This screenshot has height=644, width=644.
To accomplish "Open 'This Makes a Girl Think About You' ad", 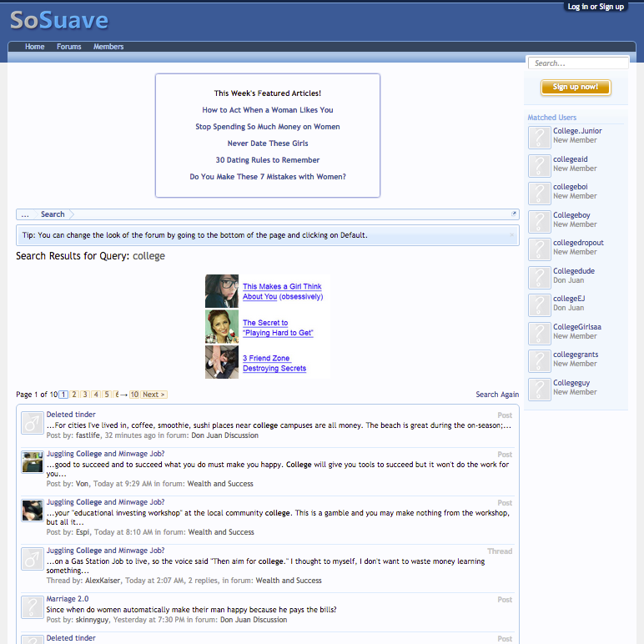I will [283, 291].
